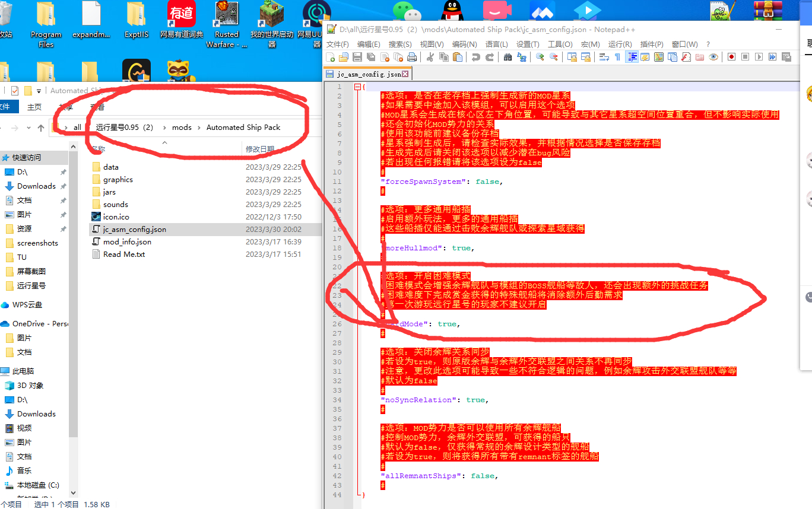Click the Print icon in Notepad++ toolbar
Viewport: 812px width, 509px height.
pos(412,57)
